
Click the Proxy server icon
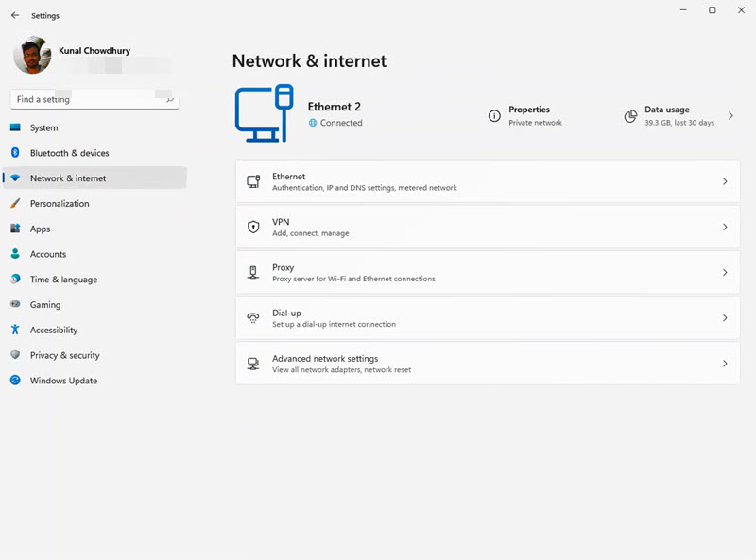253,272
